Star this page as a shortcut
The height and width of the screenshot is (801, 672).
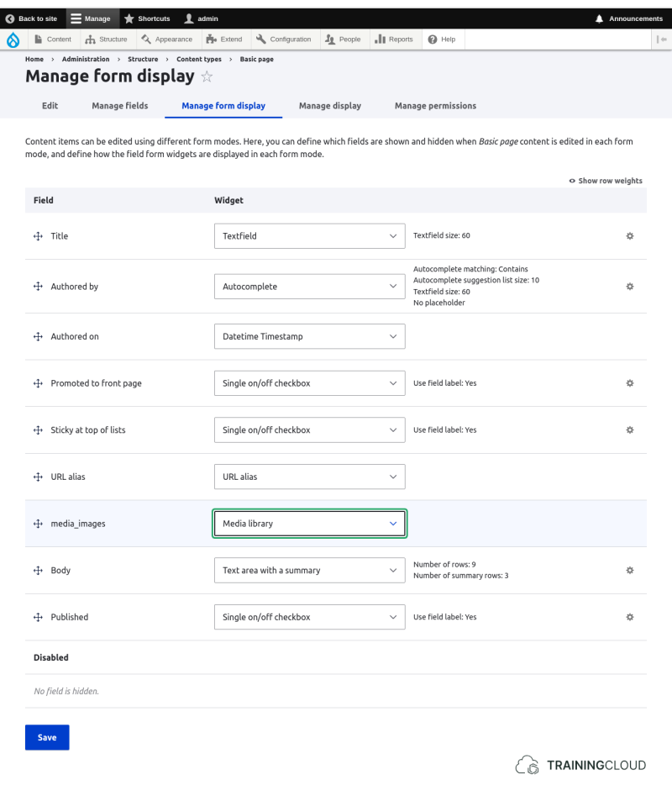coord(207,76)
